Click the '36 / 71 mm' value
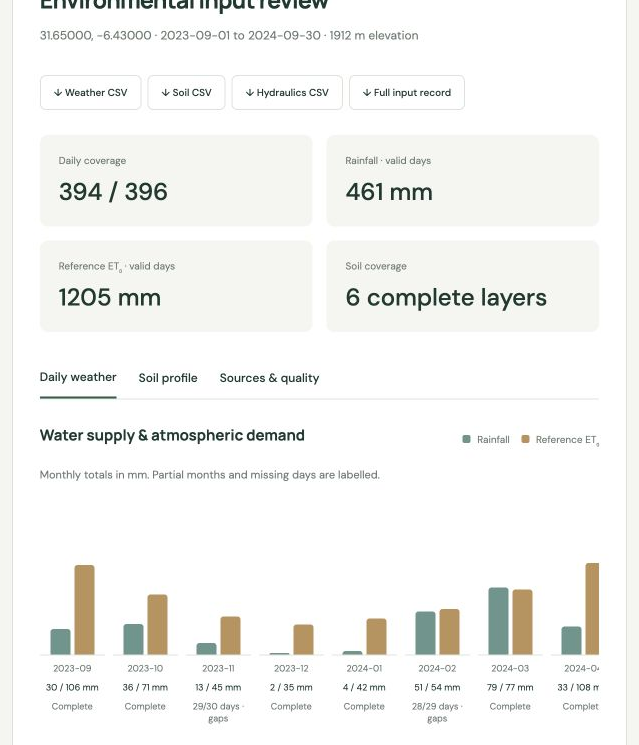The height and width of the screenshot is (745, 639). pyautogui.click(x=145, y=688)
